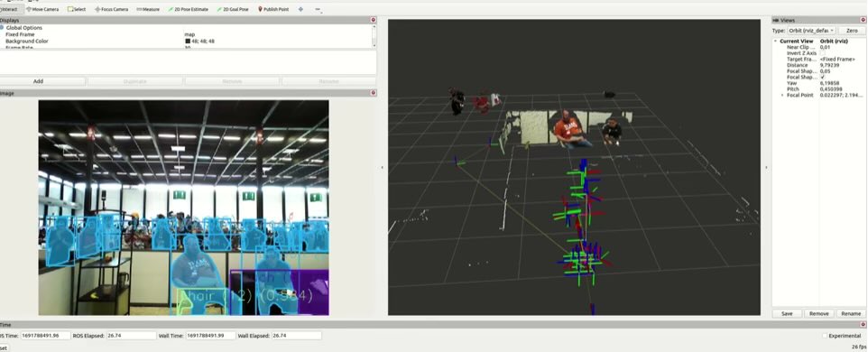This screenshot has width=868, height=352.
Task: Click the Global Options tree item
Action: [23, 28]
